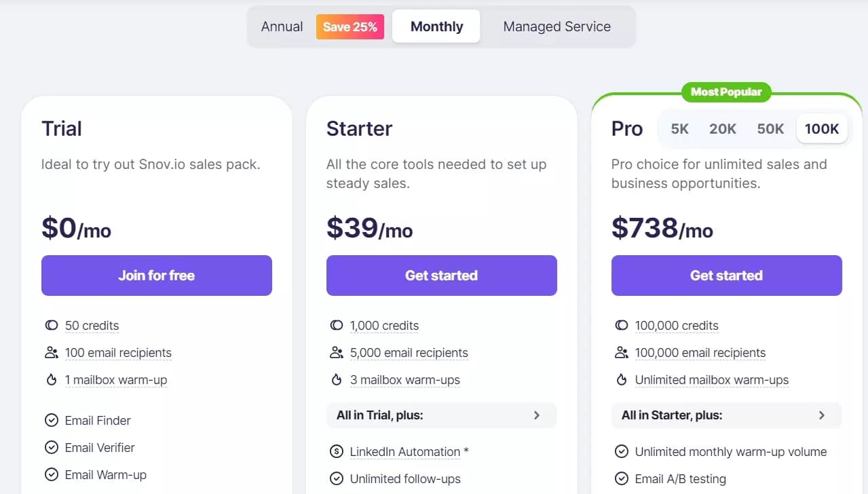The image size is (868, 494).
Task: Click the credits icon in the Trial plan
Action: (x=52, y=325)
